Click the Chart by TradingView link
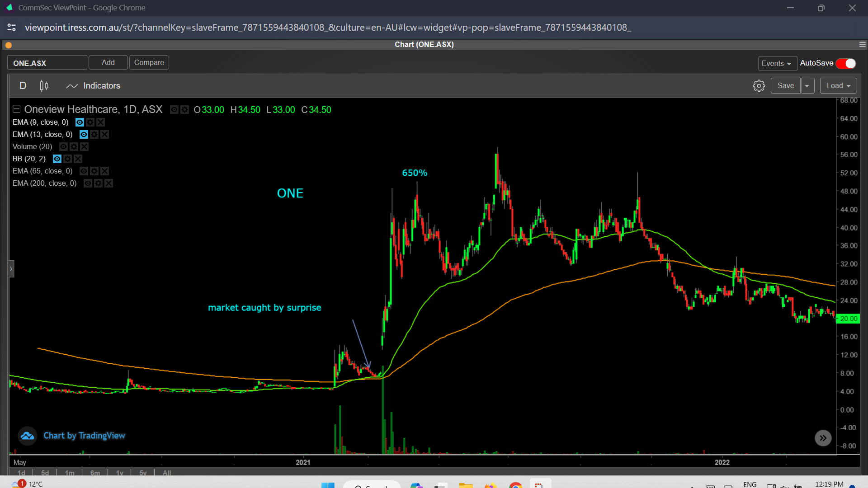The width and height of the screenshot is (868, 488). tap(84, 436)
